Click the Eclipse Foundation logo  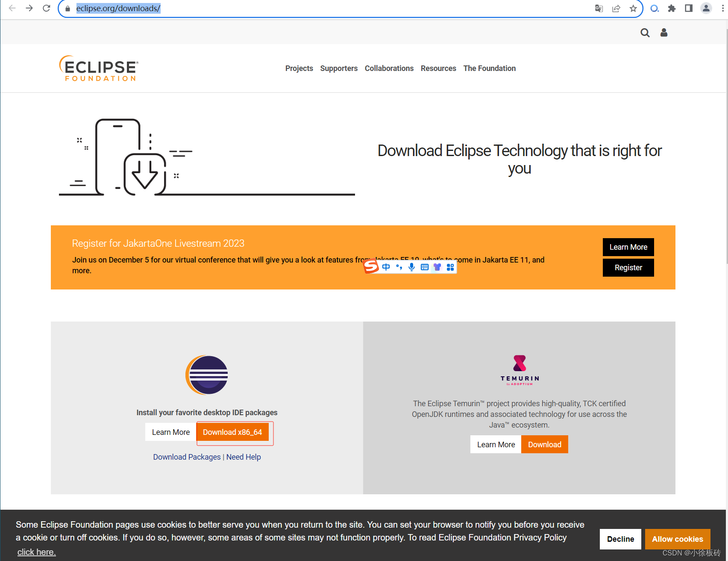(x=99, y=68)
